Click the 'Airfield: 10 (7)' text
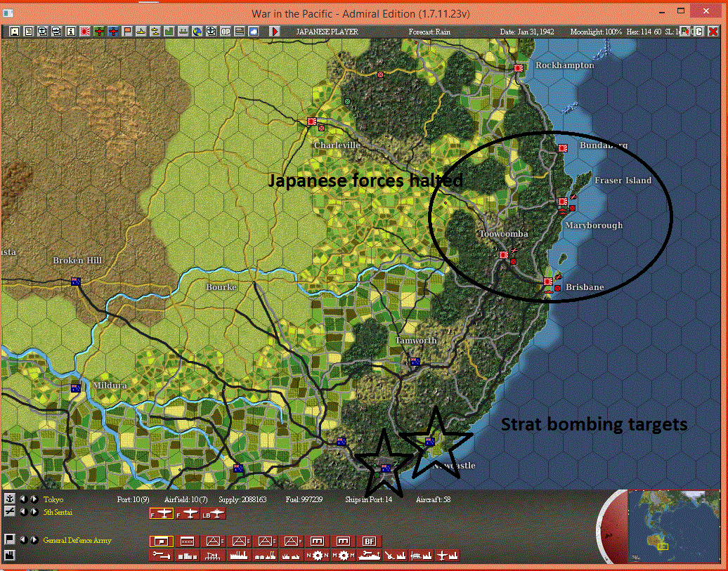 point(186,499)
